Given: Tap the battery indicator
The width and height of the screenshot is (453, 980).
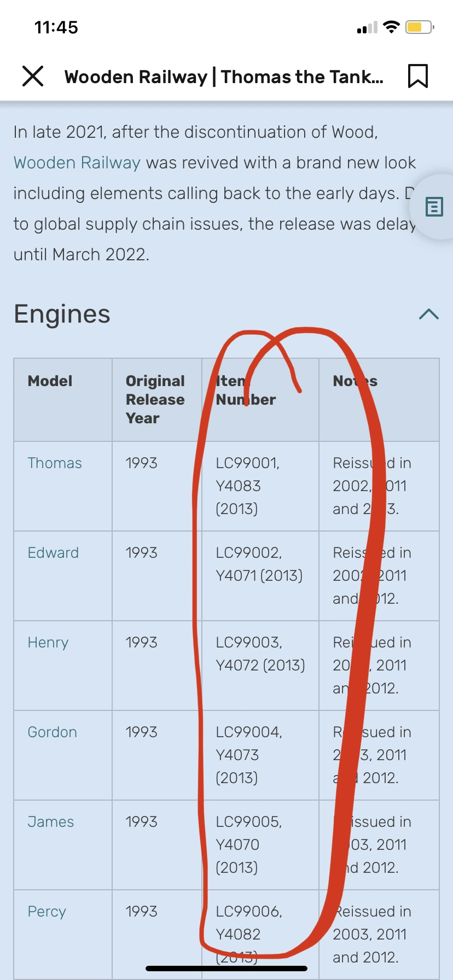Looking at the screenshot, I should point(419,26).
